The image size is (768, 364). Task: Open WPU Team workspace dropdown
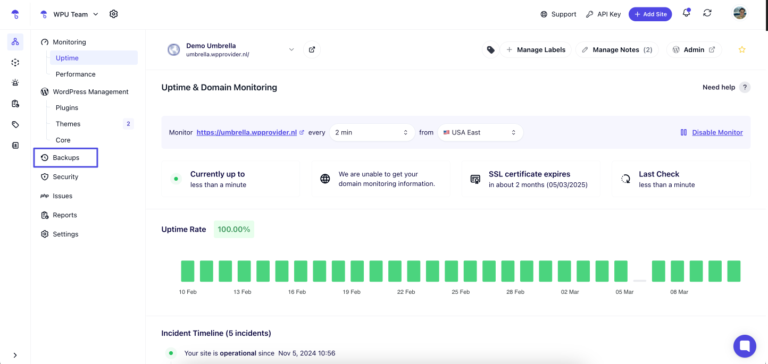click(70, 14)
